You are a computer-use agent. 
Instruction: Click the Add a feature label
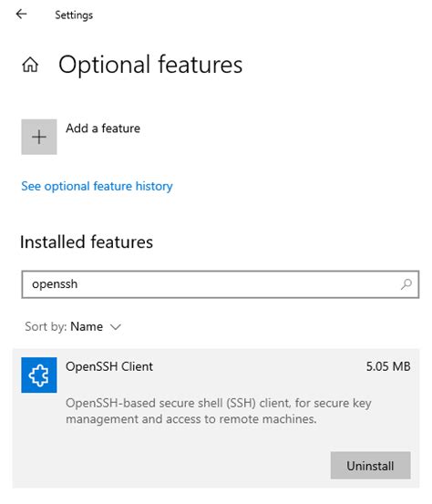tap(103, 129)
